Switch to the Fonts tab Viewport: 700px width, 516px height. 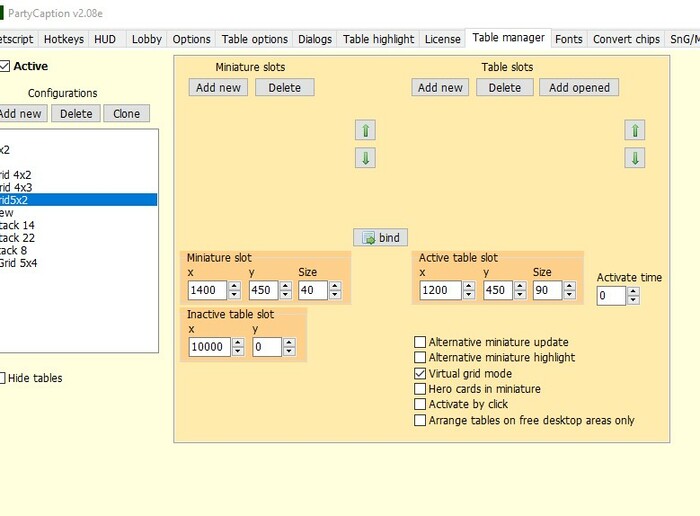568,39
